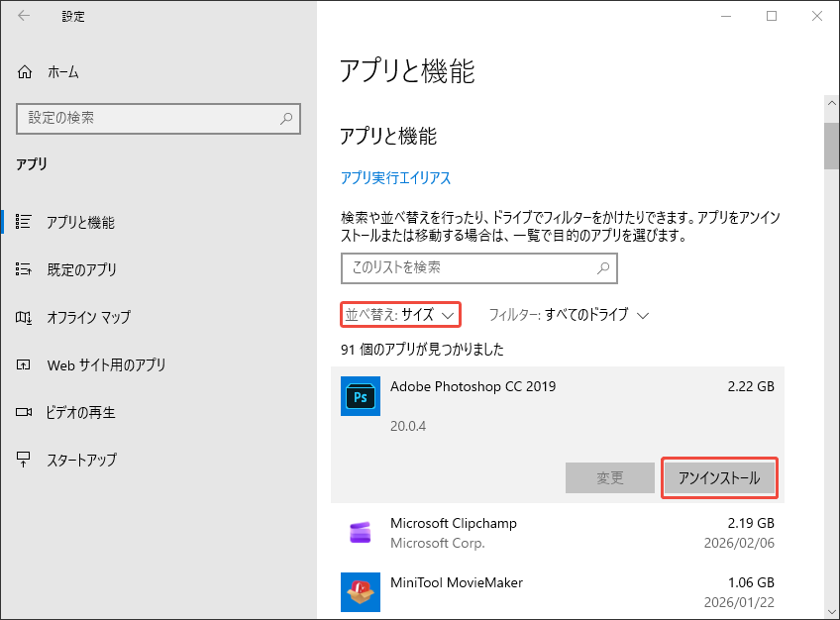Select the MiniTool MovieMaker app icon

(x=361, y=592)
